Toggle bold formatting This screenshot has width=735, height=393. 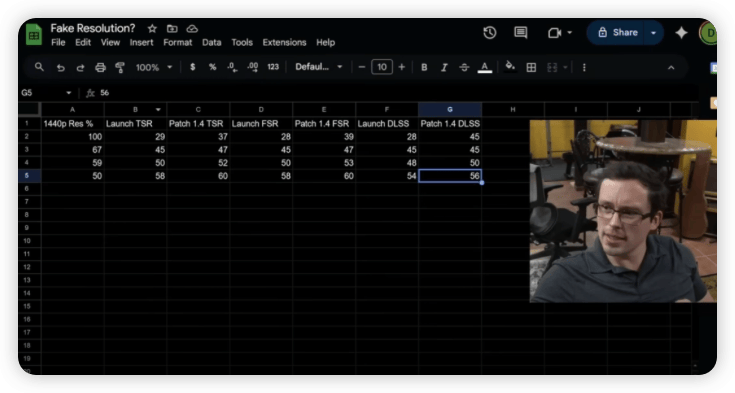424,68
